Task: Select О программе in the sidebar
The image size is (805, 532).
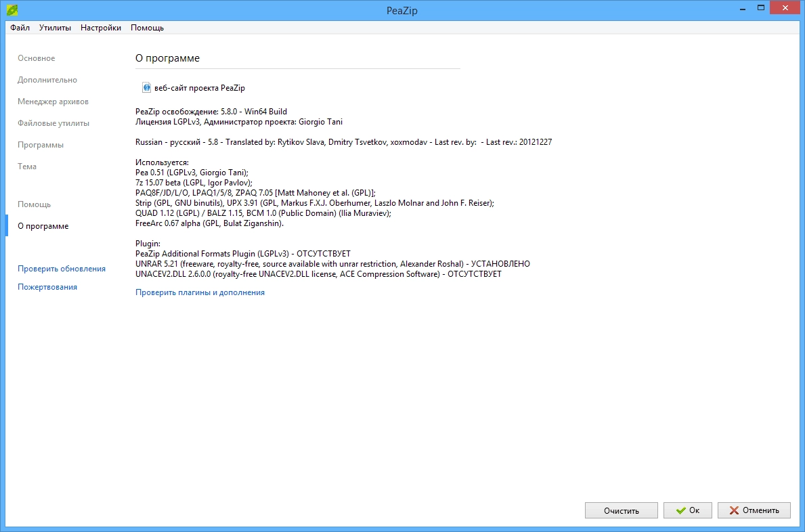Action: (x=43, y=226)
